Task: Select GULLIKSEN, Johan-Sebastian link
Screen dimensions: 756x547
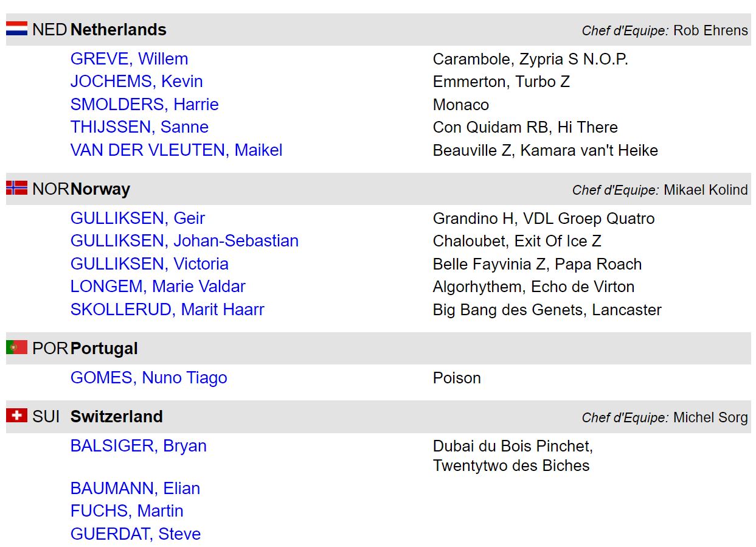Action: [184, 241]
